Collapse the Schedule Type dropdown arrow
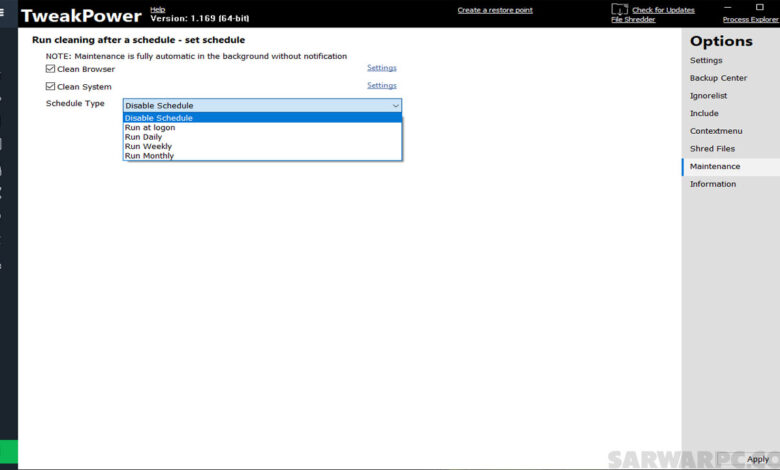 point(395,105)
